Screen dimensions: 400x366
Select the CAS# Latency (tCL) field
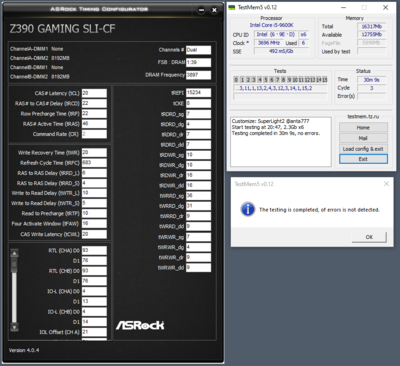[x=94, y=93]
